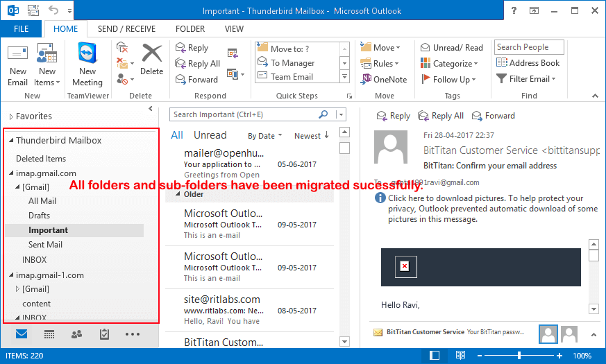Choose the Move to: ? quick step

[297, 49]
